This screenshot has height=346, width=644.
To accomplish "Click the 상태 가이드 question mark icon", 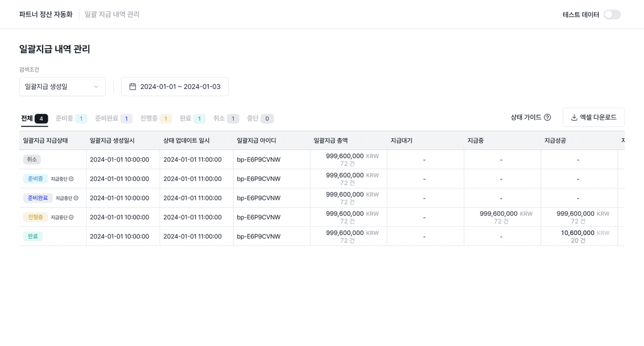I will coord(547,117).
